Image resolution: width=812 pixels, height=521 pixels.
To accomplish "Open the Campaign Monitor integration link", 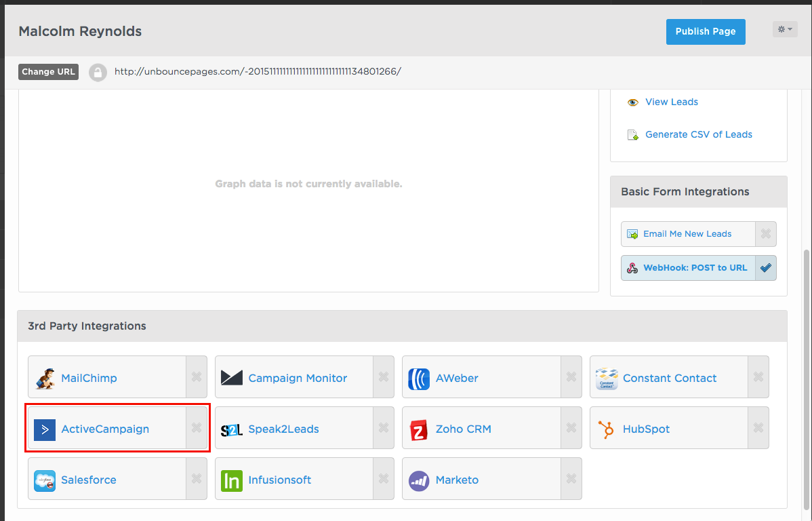I will coord(298,379).
